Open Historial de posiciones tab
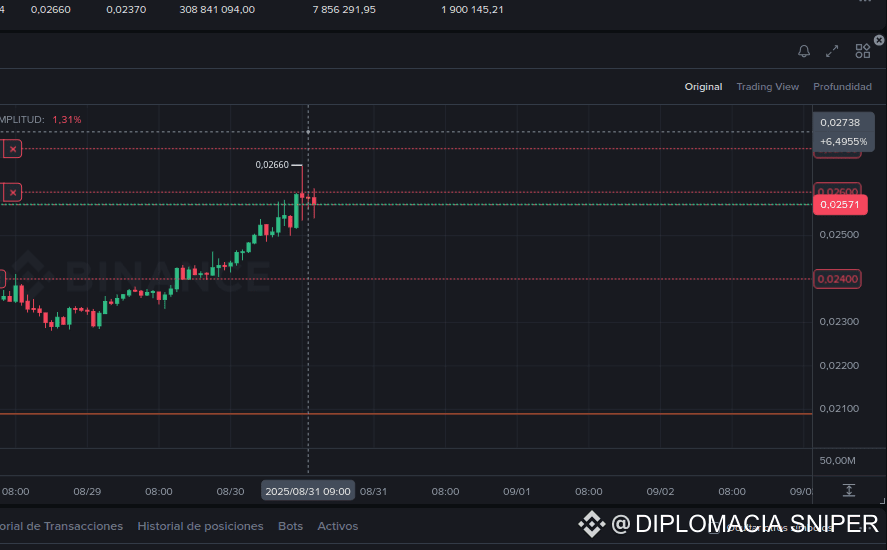The height and width of the screenshot is (550, 887). click(200, 526)
